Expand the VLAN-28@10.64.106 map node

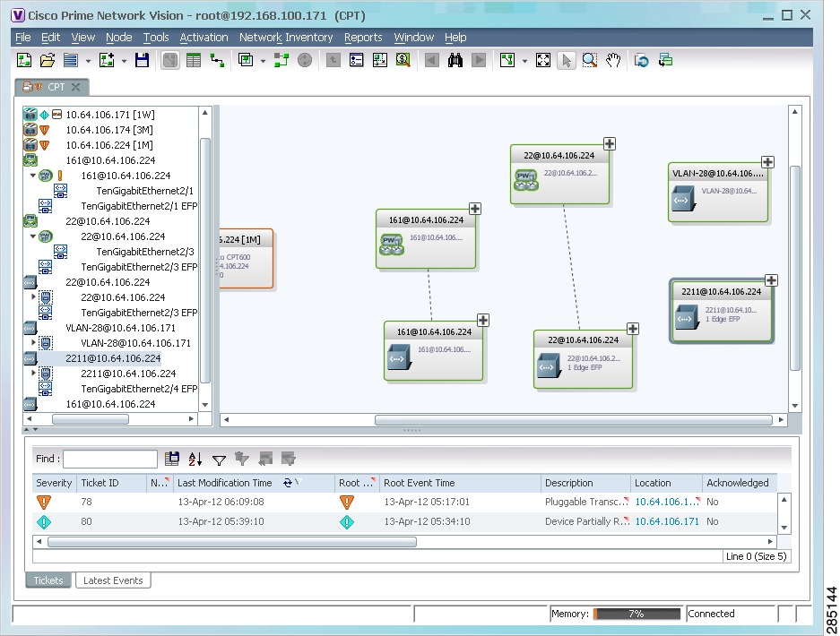[767, 162]
